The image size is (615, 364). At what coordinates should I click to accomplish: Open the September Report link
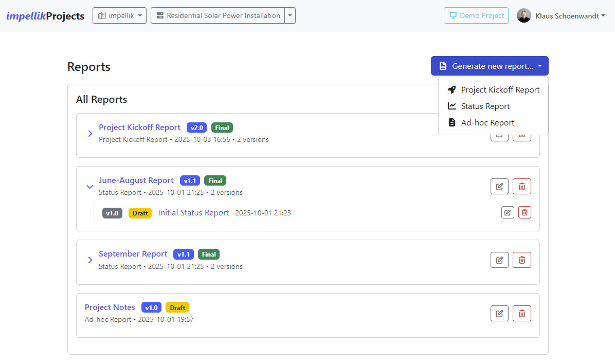(133, 254)
